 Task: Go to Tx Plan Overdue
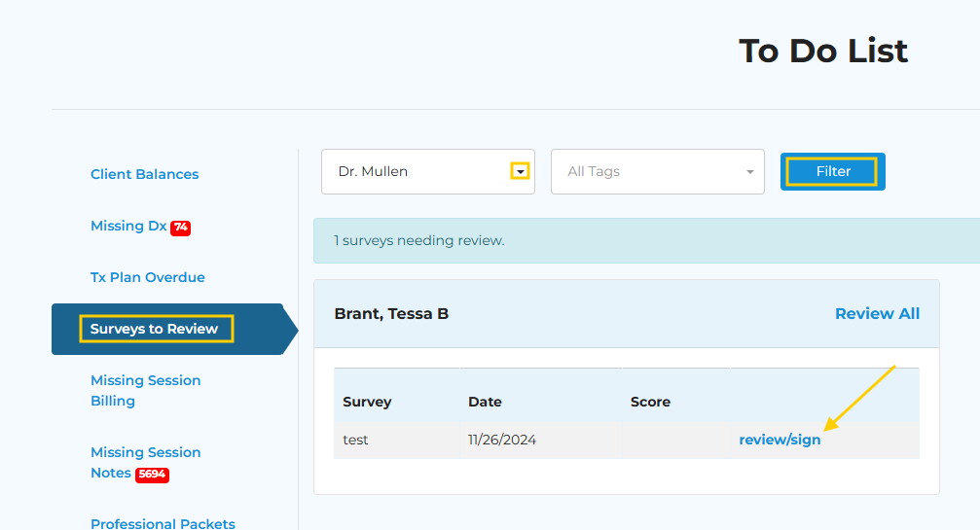click(x=148, y=277)
